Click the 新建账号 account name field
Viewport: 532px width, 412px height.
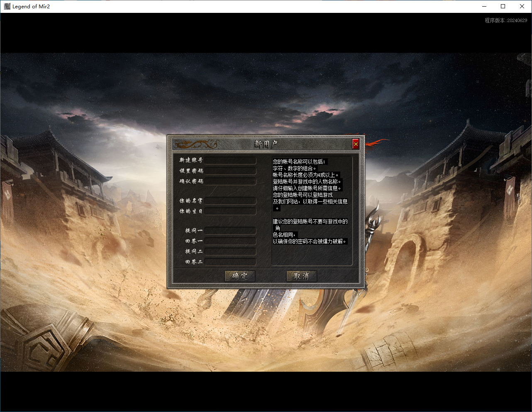pos(230,160)
